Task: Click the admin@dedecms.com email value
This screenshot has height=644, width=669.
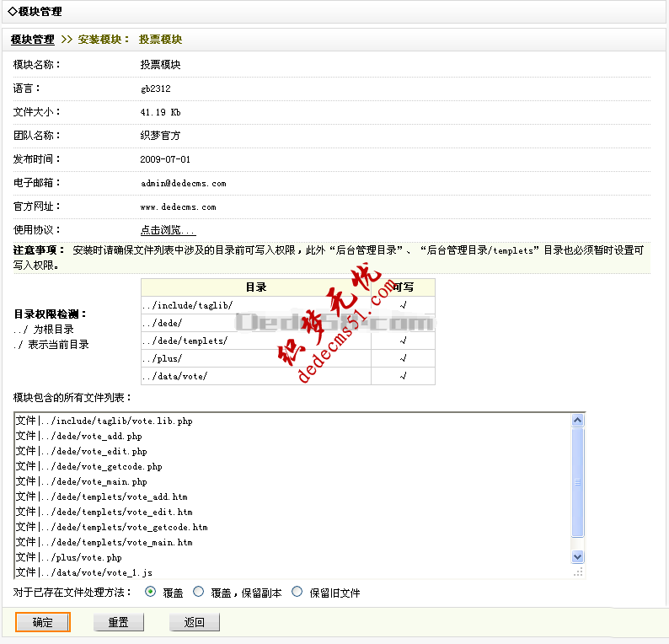Action: pyautogui.click(x=184, y=184)
